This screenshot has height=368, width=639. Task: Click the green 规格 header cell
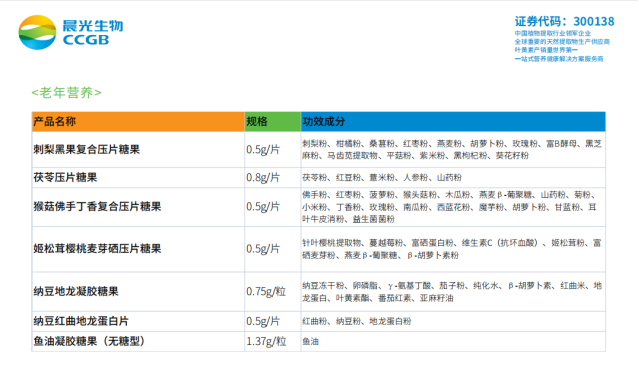[273, 121]
